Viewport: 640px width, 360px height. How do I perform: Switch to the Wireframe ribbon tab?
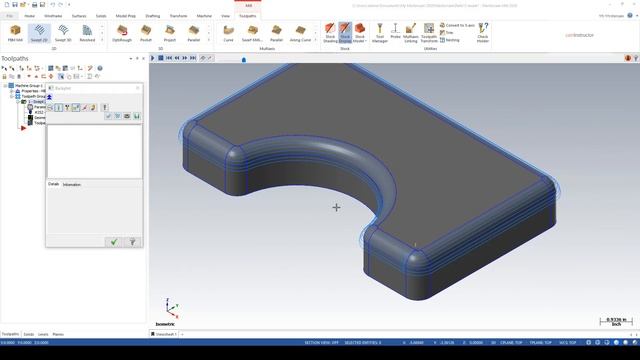pos(53,16)
